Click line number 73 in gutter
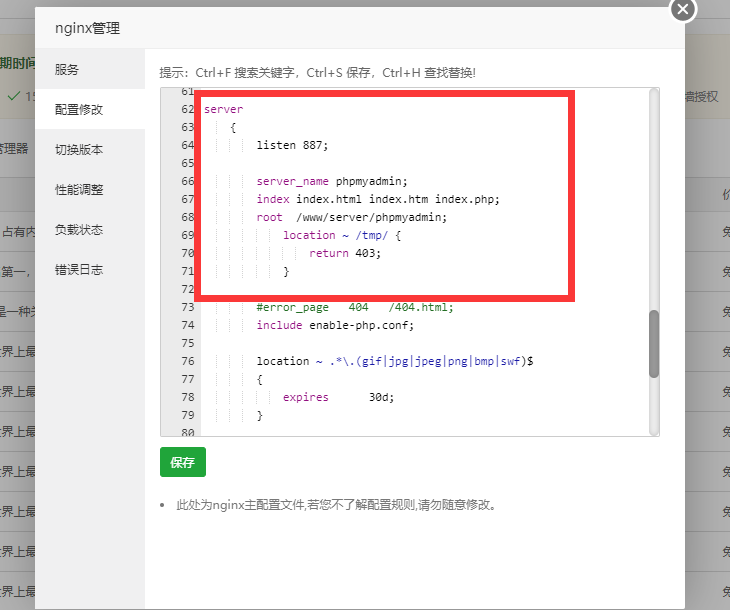Image resolution: width=730 pixels, height=610 pixels. [x=188, y=307]
